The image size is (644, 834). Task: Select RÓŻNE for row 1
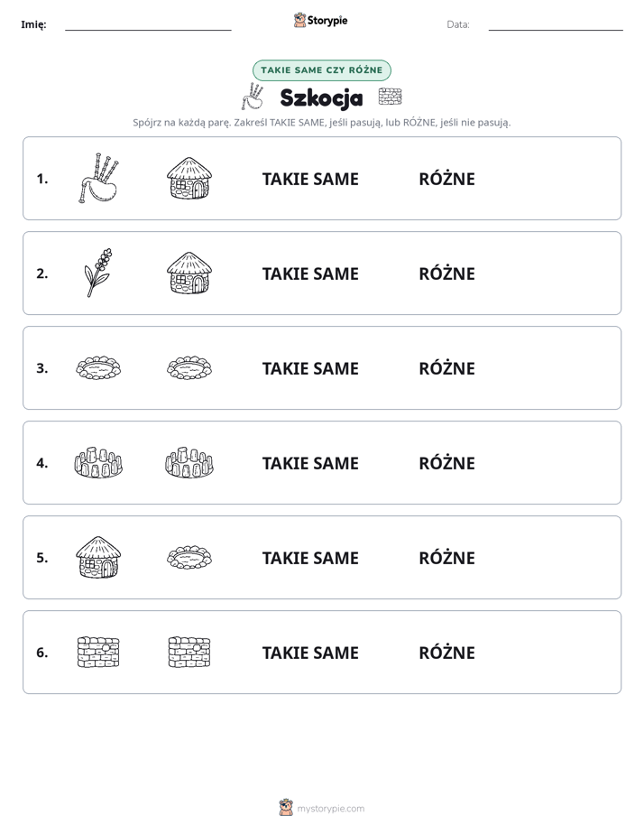click(446, 178)
